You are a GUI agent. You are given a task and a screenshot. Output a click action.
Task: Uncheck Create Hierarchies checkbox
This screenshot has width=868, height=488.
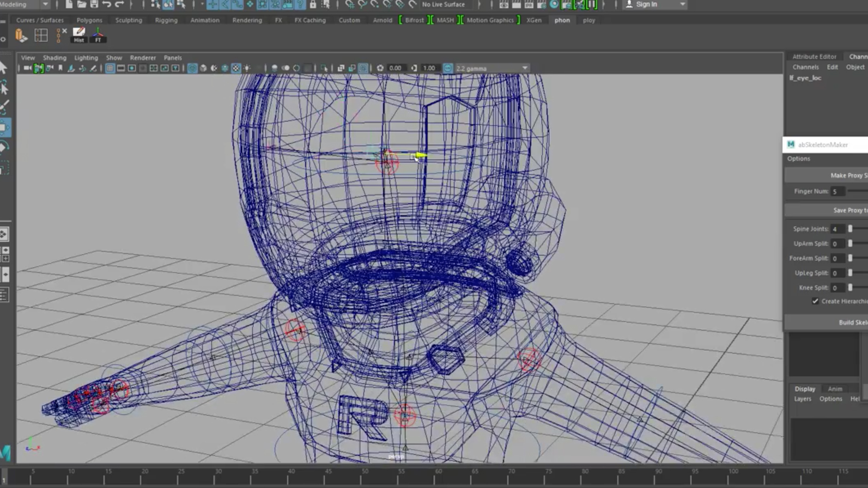click(815, 301)
